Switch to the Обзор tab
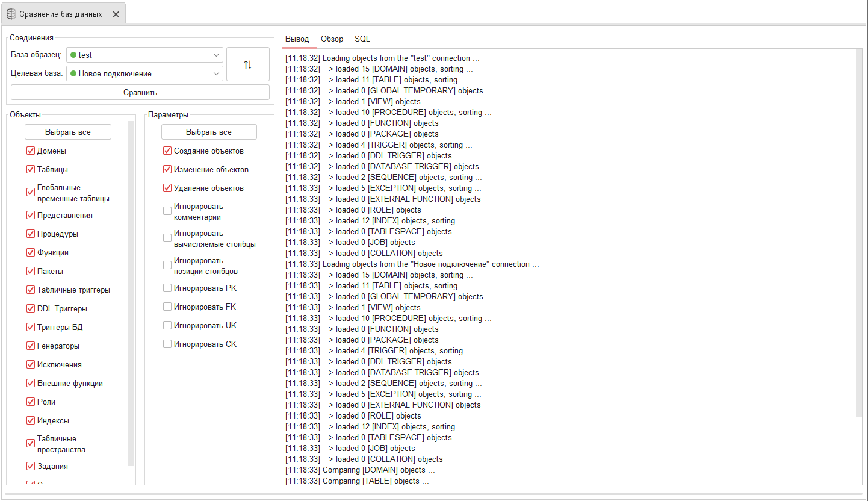 [x=332, y=39]
